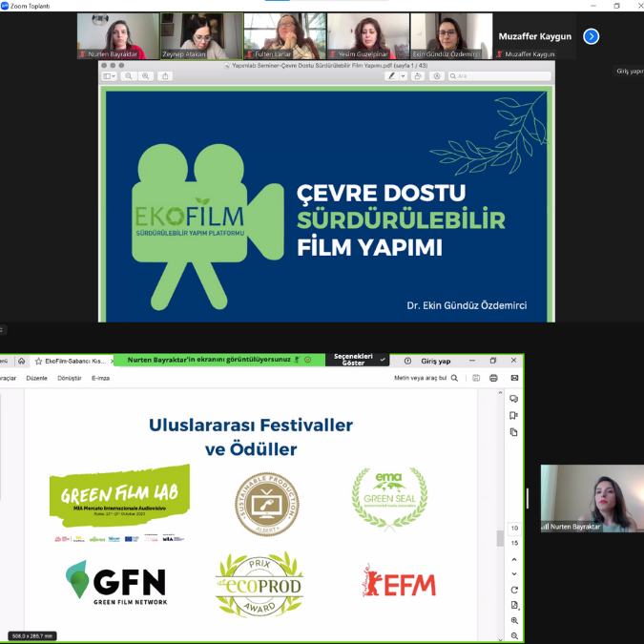Screen dimensions: 644x644
Task: Click the Ara search field in Preview
Action: (x=500, y=76)
